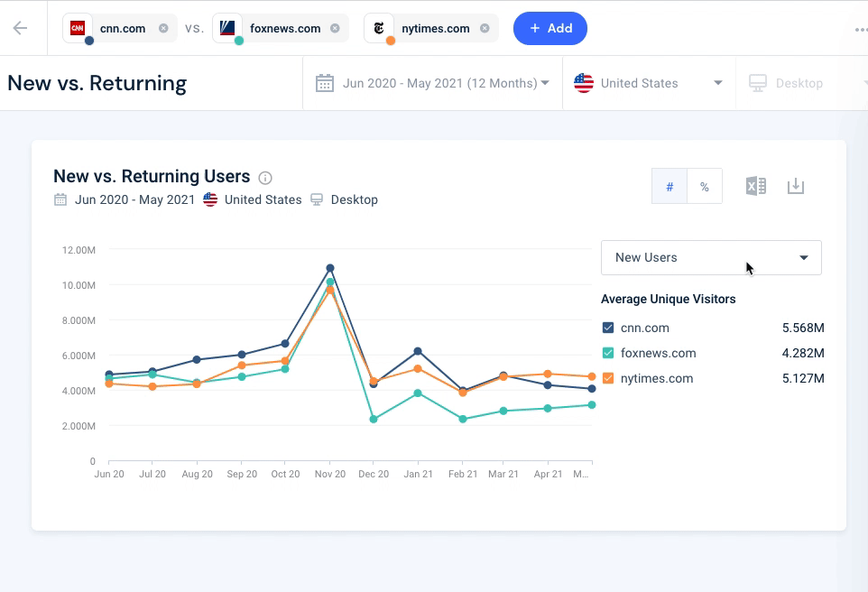Disable the nytimes.com legend checkbox
The image size is (868, 592).
(x=607, y=378)
